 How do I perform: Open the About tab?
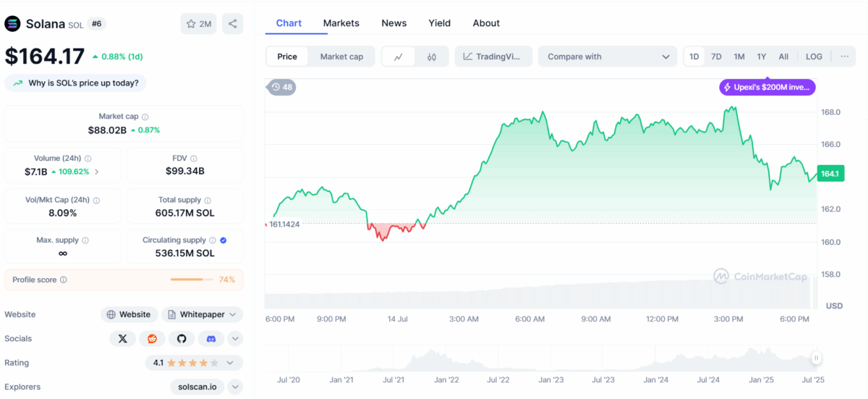pos(486,23)
